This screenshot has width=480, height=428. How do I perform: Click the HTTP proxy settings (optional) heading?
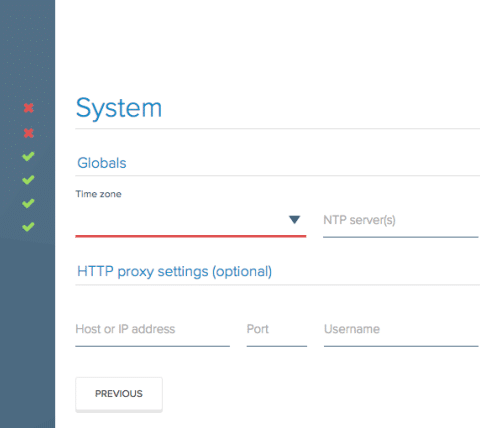174,272
